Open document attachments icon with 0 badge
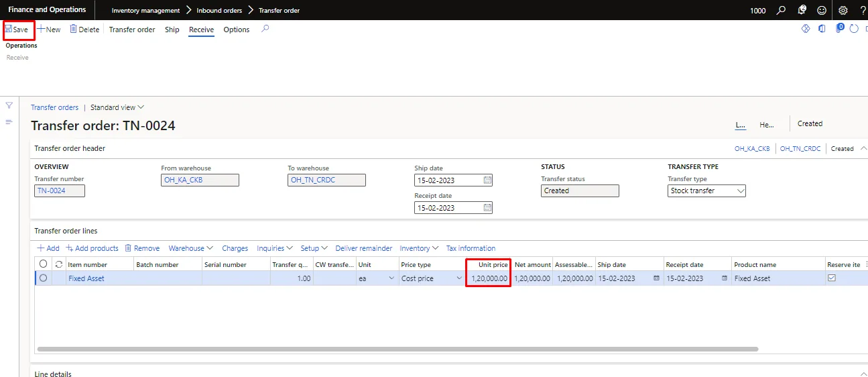The height and width of the screenshot is (377, 868). coord(839,29)
